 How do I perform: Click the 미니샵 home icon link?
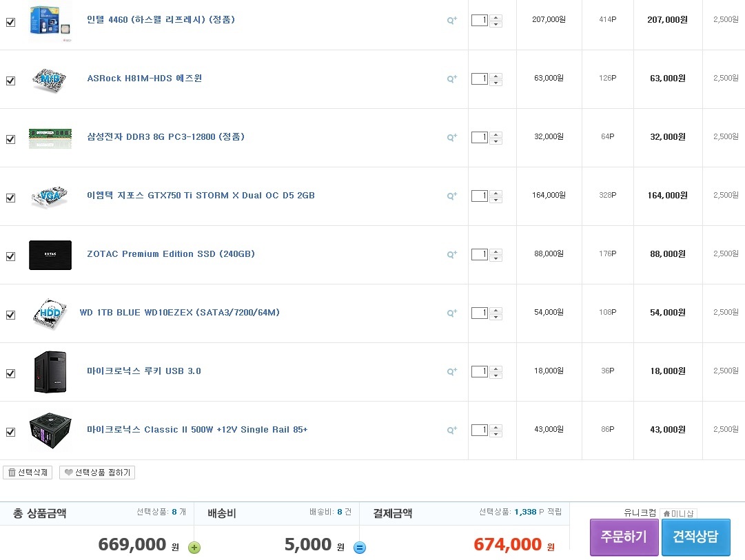coord(678,514)
